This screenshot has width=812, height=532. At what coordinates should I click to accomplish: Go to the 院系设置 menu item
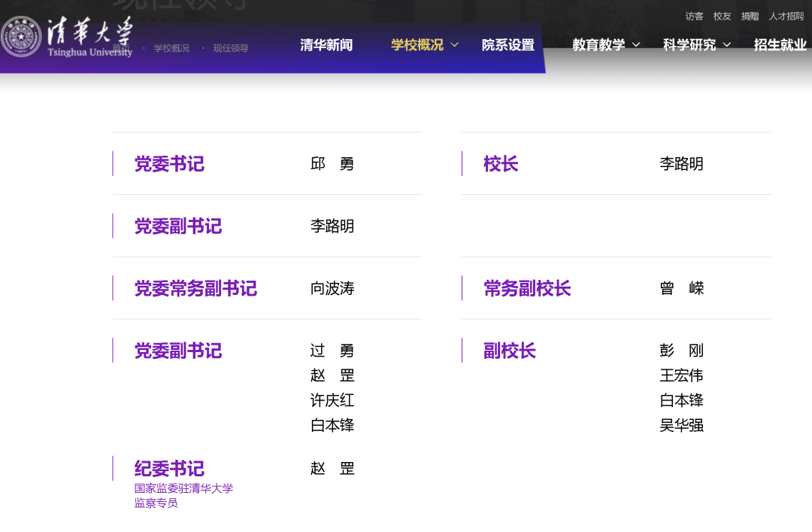(508, 45)
